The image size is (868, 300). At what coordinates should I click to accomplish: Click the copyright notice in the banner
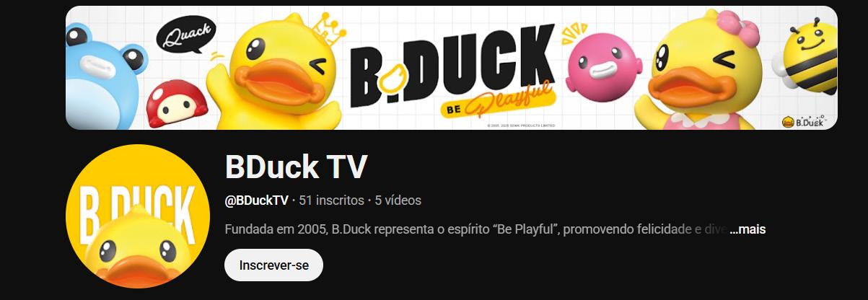(x=521, y=125)
